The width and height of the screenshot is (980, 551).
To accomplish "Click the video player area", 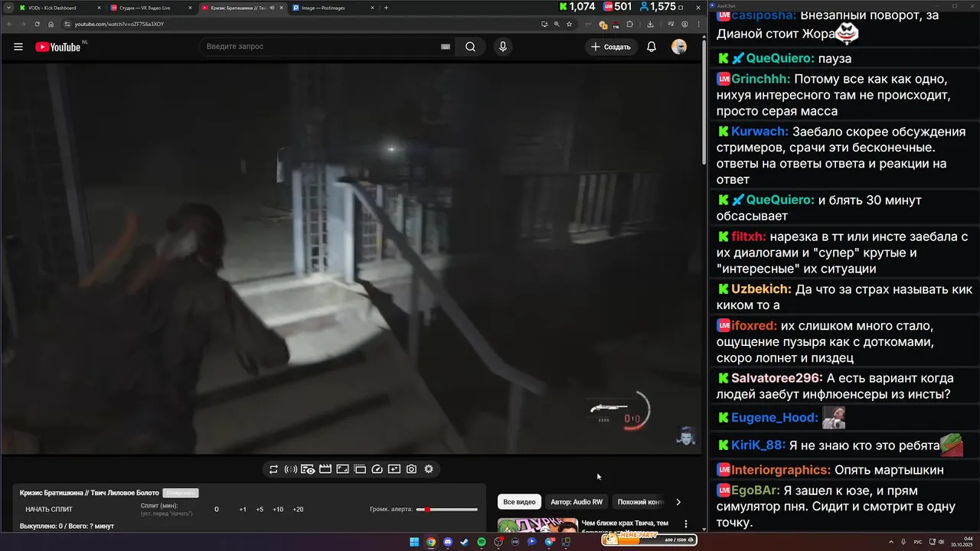I will click(x=351, y=259).
